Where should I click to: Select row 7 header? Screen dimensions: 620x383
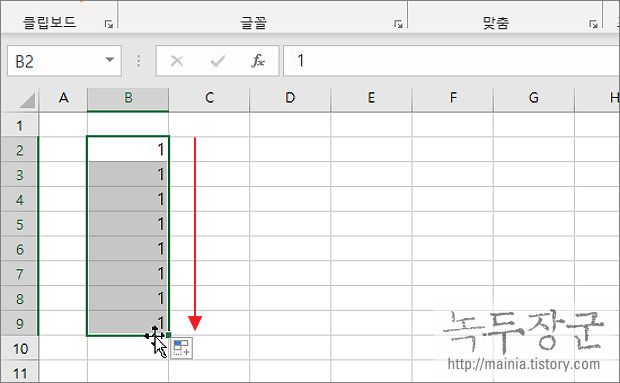tap(19, 274)
